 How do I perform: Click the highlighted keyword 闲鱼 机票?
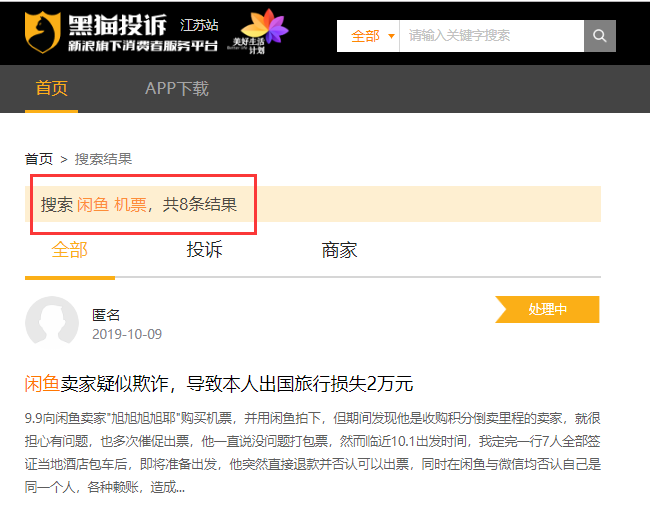coord(112,204)
